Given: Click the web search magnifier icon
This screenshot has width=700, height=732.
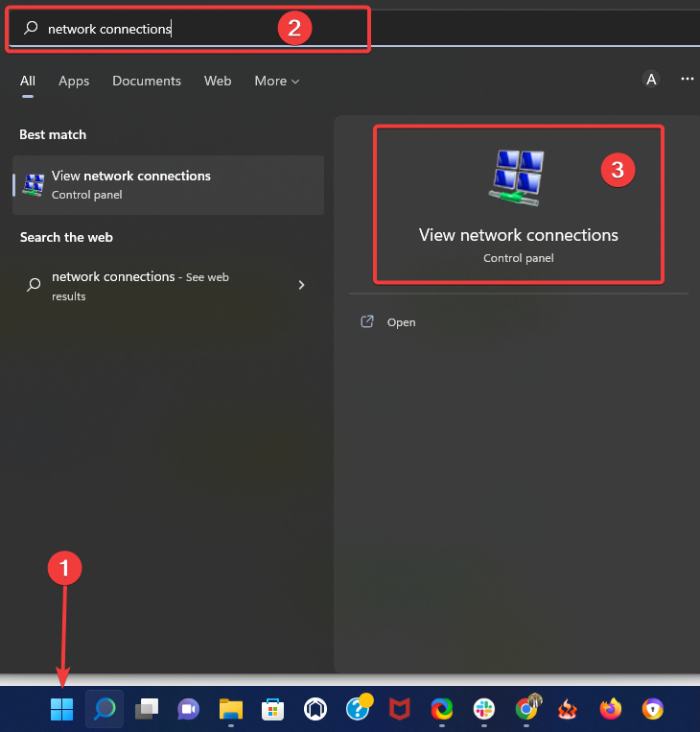Looking at the screenshot, I should pyautogui.click(x=34, y=285).
